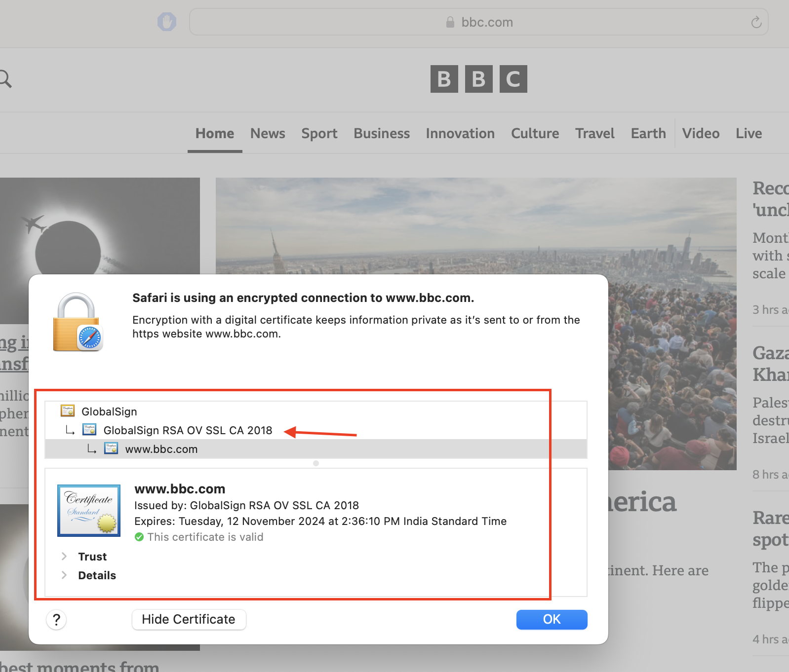Viewport: 789px width, 672px height.
Task: Open the Innovation section
Action: (460, 134)
